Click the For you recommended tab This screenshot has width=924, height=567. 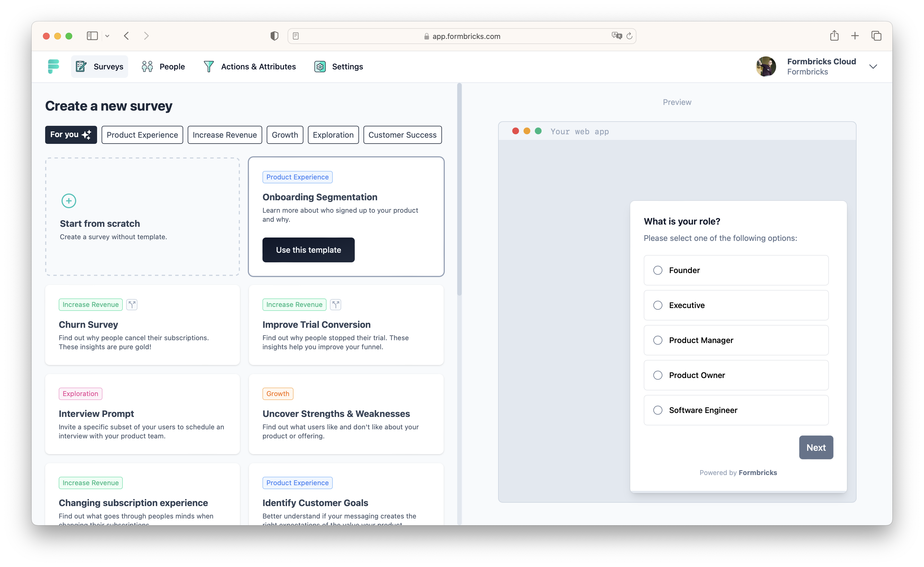pos(71,135)
